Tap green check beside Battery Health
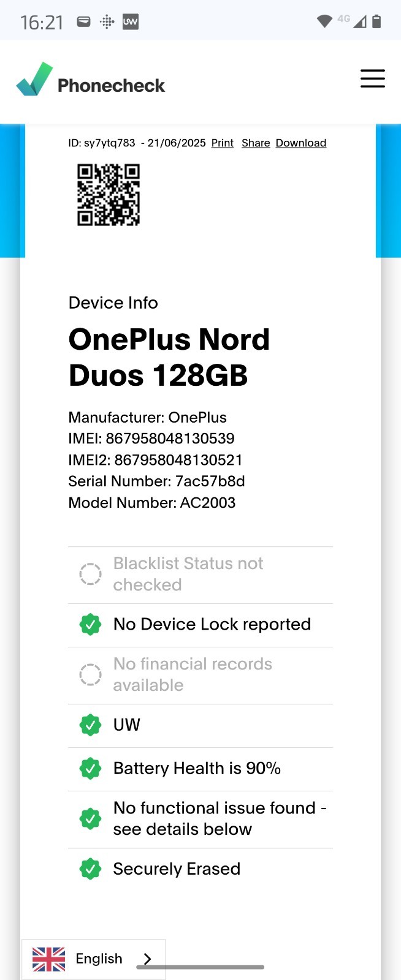Screen dimensions: 401x980 coord(90,769)
